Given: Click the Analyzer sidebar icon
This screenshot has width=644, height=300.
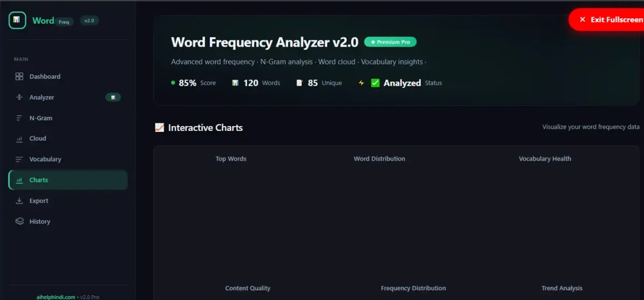Looking at the screenshot, I should [19, 97].
